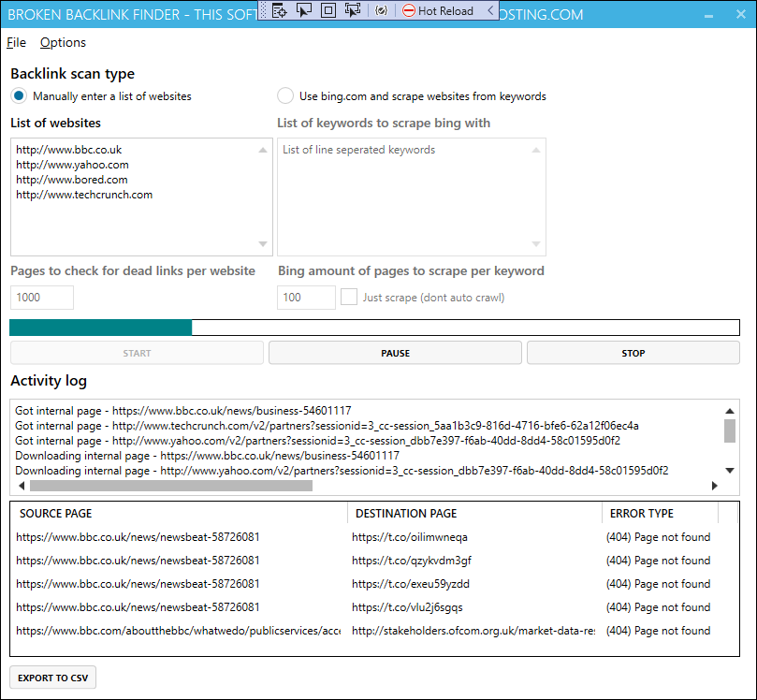Image resolution: width=757 pixels, height=700 pixels.
Task: Click the Activity log scroll up arrow
Action: (730, 411)
